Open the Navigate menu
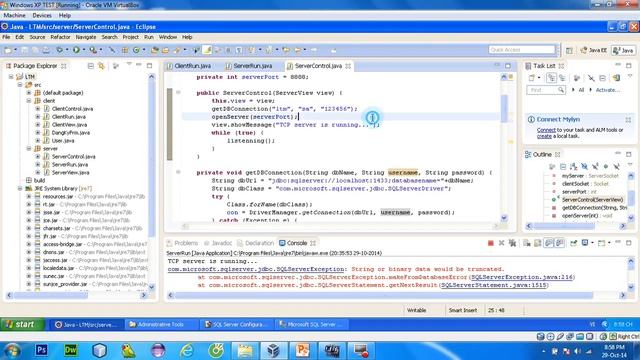Screen dimensions: 640x360 (86, 37)
